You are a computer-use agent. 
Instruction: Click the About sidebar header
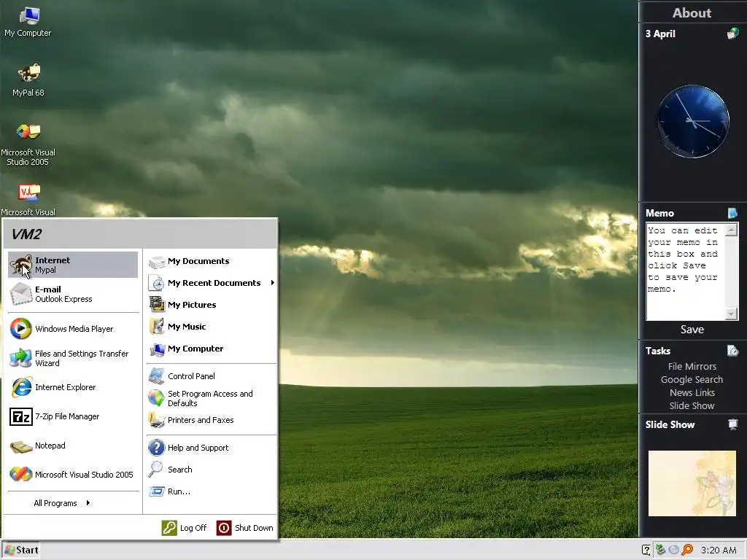click(x=692, y=13)
